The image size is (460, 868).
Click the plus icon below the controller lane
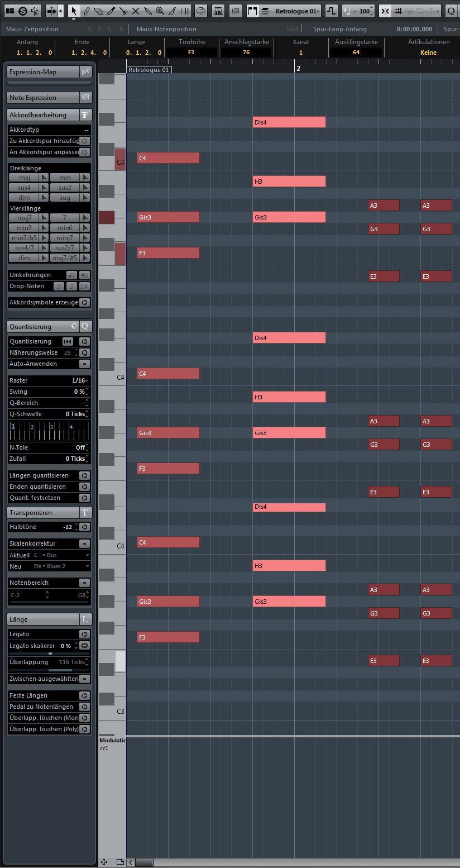click(x=103, y=862)
